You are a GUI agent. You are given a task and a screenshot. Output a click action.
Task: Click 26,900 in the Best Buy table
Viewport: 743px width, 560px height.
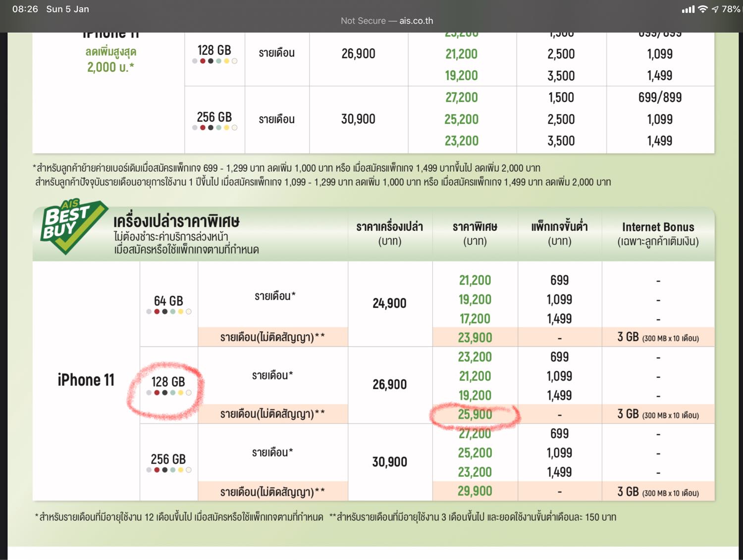point(389,384)
